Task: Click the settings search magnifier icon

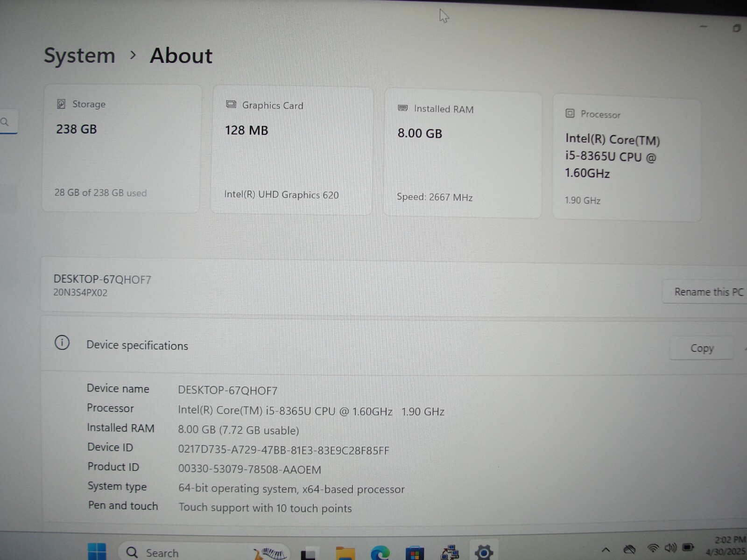Action: pyautogui.click(x=5, y=122)
